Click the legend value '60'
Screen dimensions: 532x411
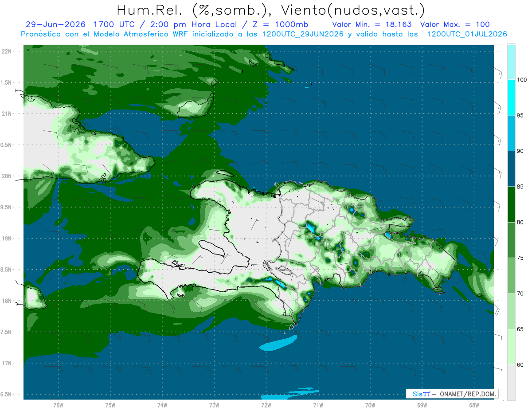pyautogui.click(x=520, y=365)
